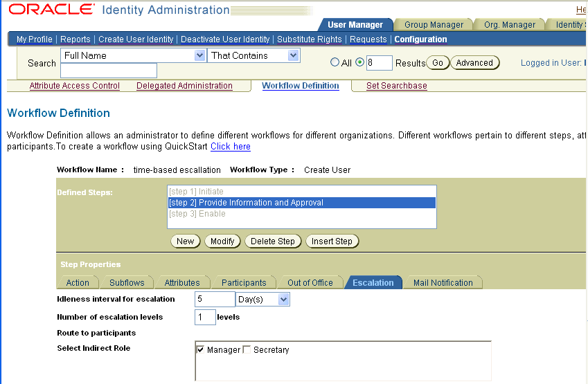The image size is (588, 384).
Task: Click the Go search button
Action: pos(438,62)
